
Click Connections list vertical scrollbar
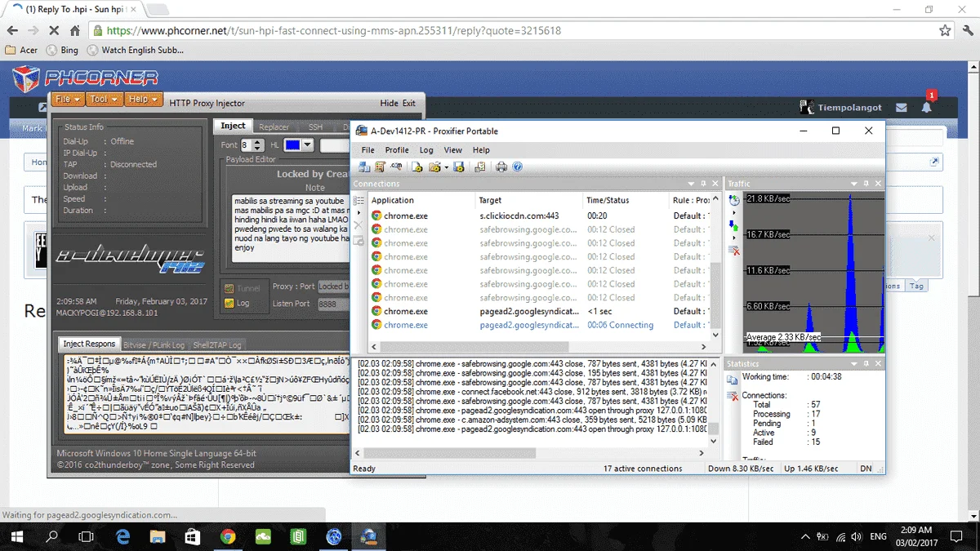pyautogui.click(x=716, y=268)
